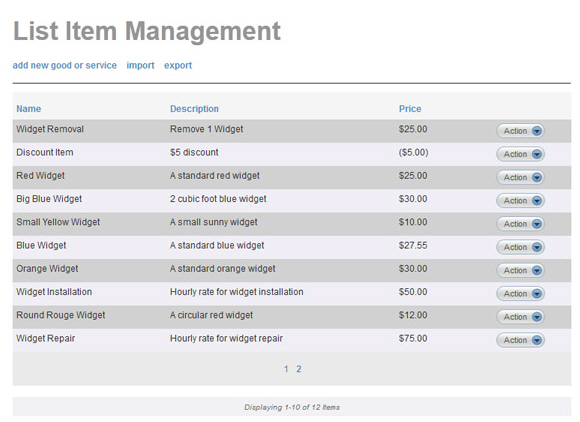Select the 'Small Yellow Widget' name cell
The height and width of the screenshot is (422, 580).
[x=58, y=222]
